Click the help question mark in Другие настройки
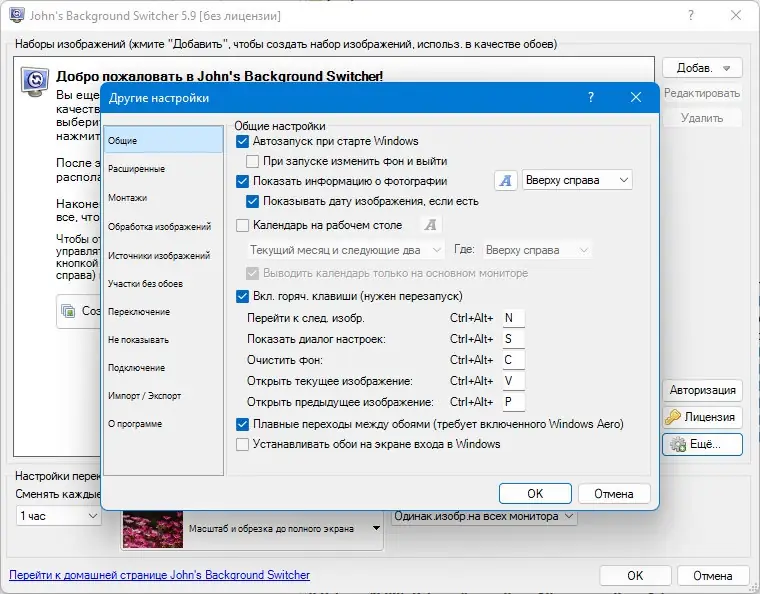 pos(591,97)
